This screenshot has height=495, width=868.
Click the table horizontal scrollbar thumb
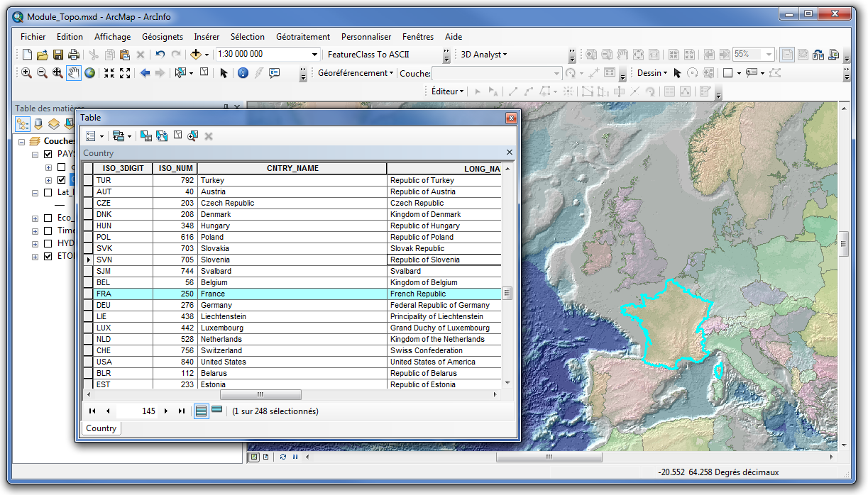coord(260,395)
